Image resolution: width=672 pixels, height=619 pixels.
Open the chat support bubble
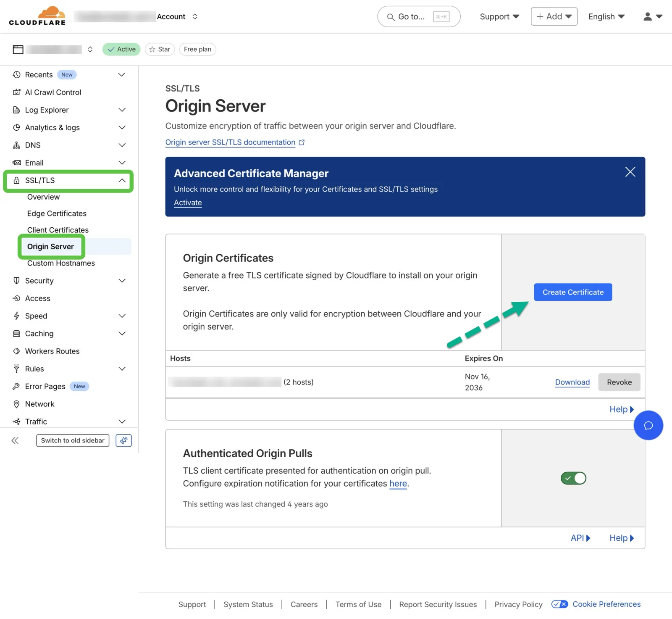(648, 425)
